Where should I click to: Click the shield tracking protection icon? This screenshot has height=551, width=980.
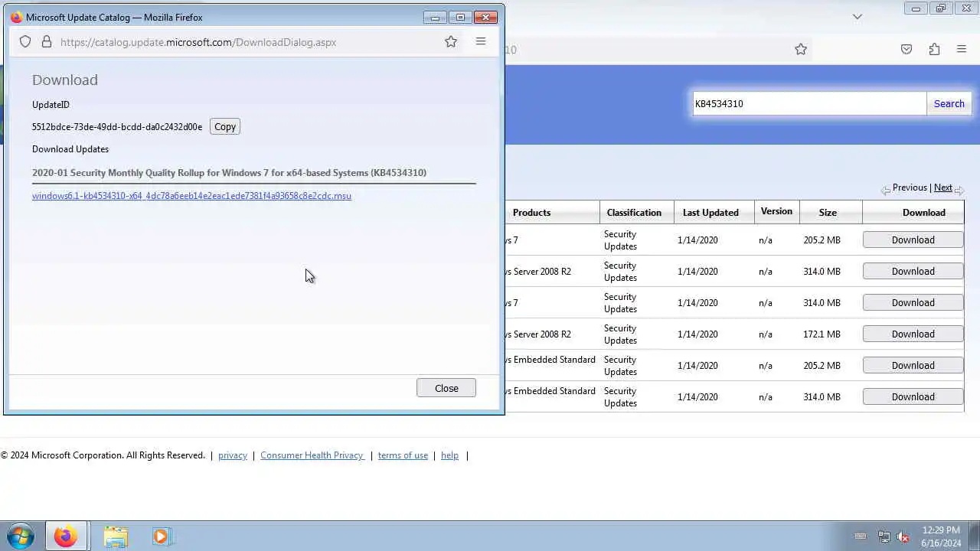point(25,42)
